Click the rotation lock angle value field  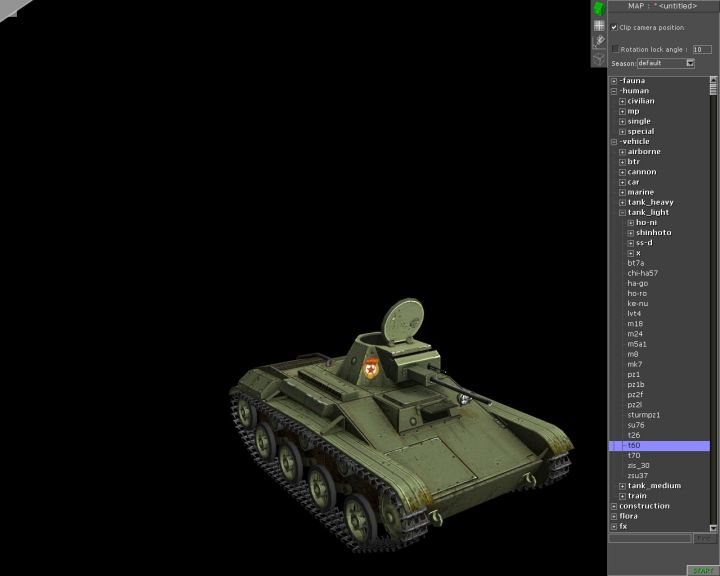(702, 49)
